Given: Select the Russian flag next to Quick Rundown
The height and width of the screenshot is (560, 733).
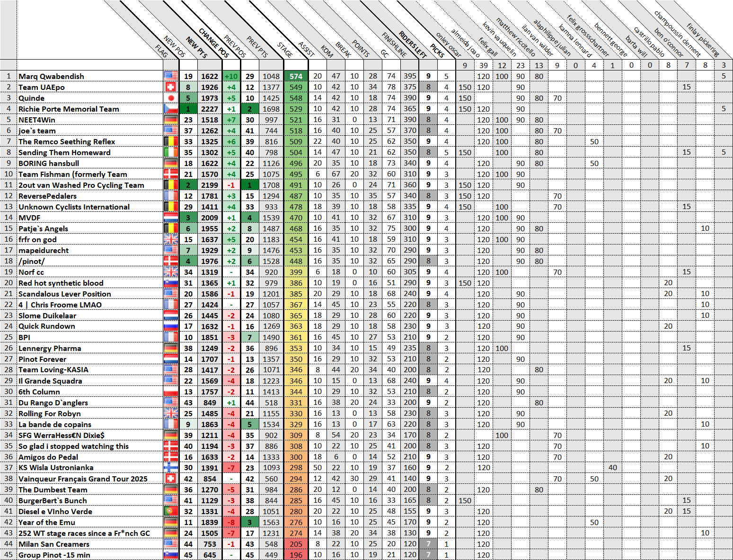Looking at the screenshot, I should [x=171, y=326].
